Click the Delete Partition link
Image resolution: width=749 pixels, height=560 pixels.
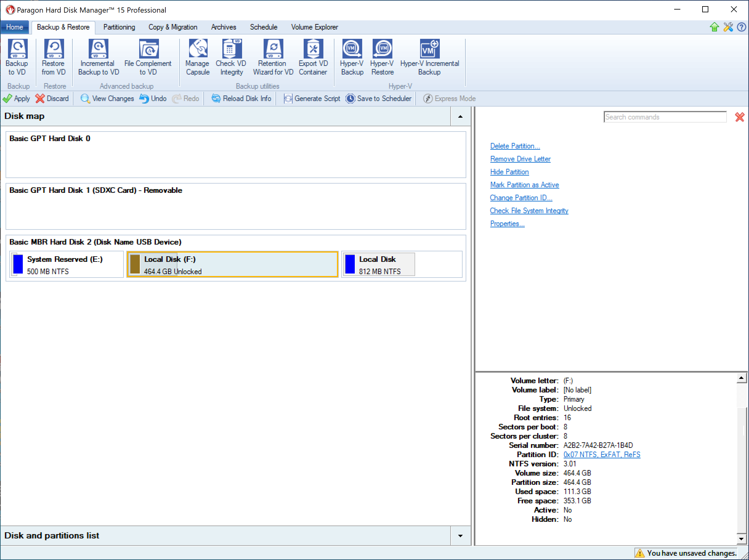(515, 146)
